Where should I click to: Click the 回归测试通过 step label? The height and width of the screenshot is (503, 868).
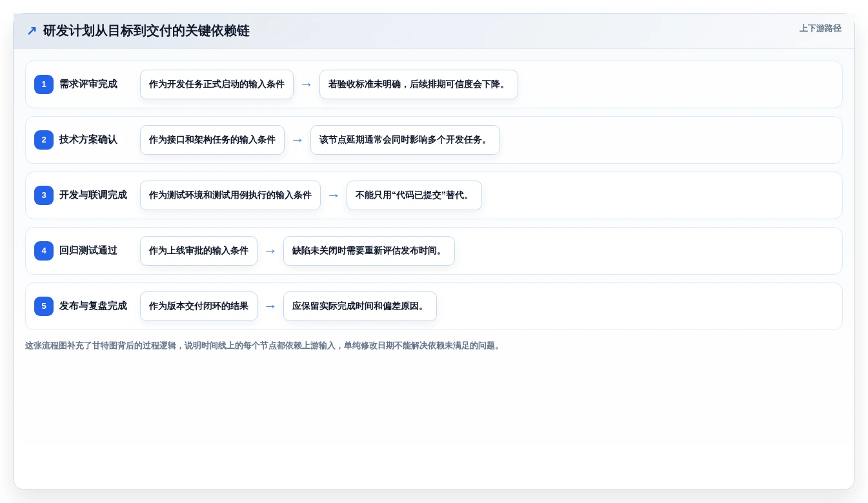click(88, 251)
